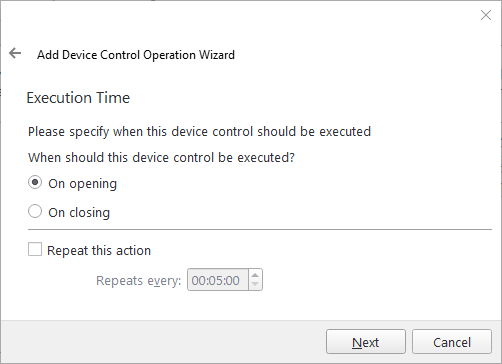Select the seconds segment of the repeat interval
This screenshot has width=502, height=364.
(232, 281)
